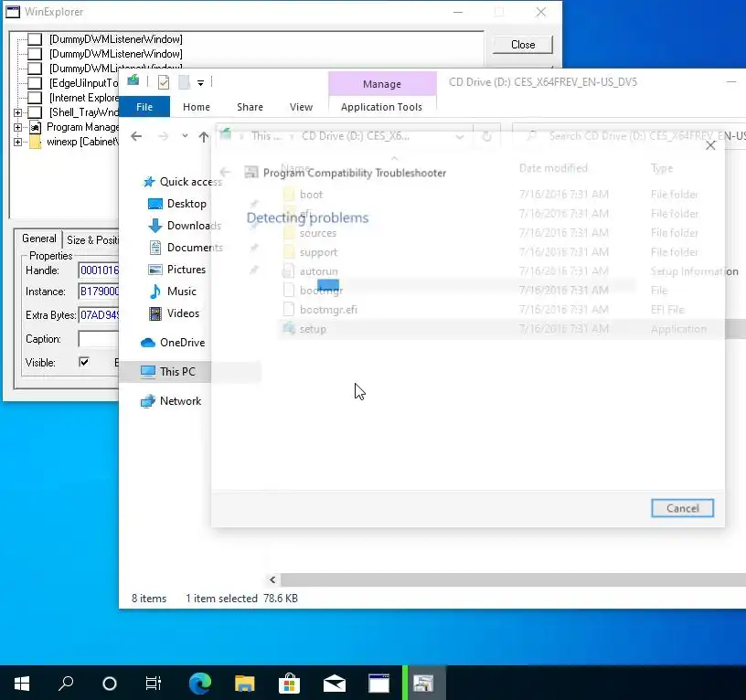Image resolution: width=746 pixels, height=700 pixels.
Task: Click the Extra Bytes value field
Action: (99, 314)
